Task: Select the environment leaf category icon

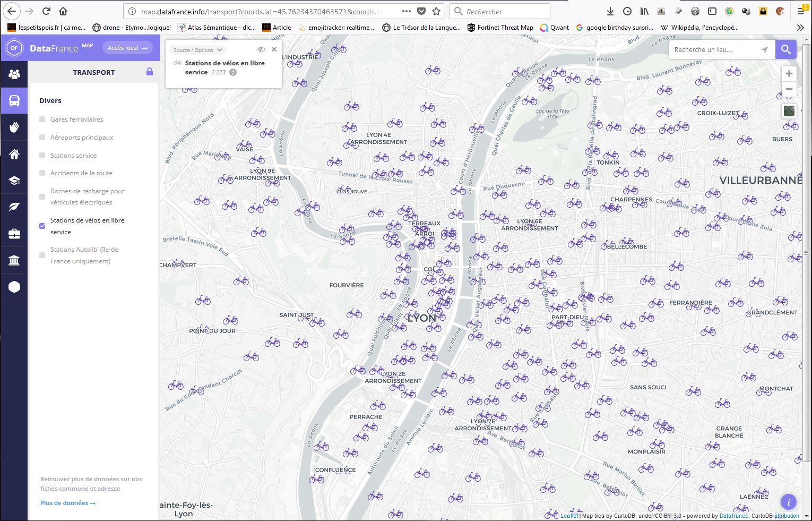Action: (14, 207)
